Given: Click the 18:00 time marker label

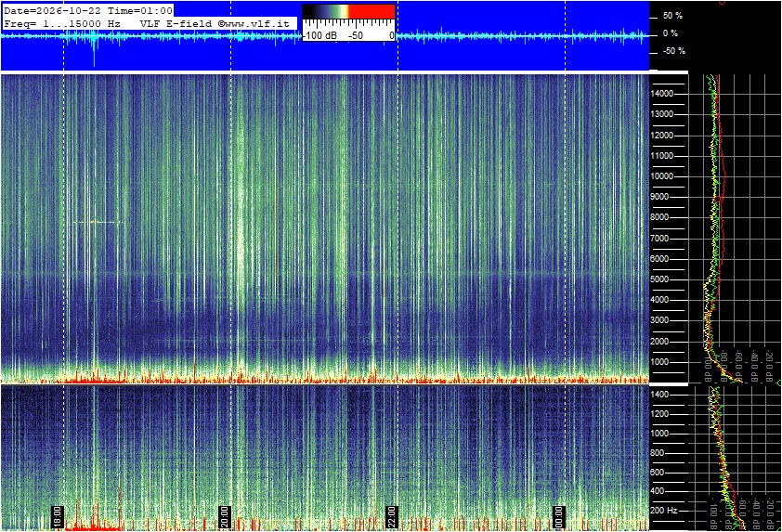Looking at the screenshot, I should point(58,516).
